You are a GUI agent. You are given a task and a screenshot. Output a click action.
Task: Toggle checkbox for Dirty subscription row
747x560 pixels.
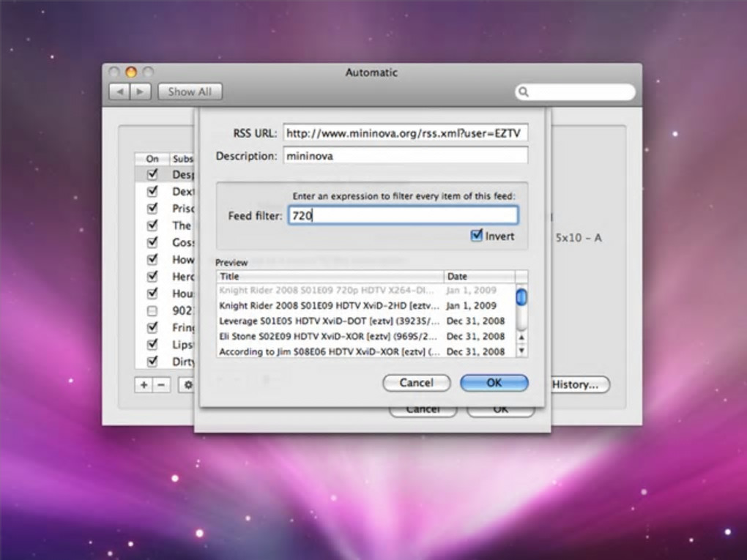pos(152,362)
